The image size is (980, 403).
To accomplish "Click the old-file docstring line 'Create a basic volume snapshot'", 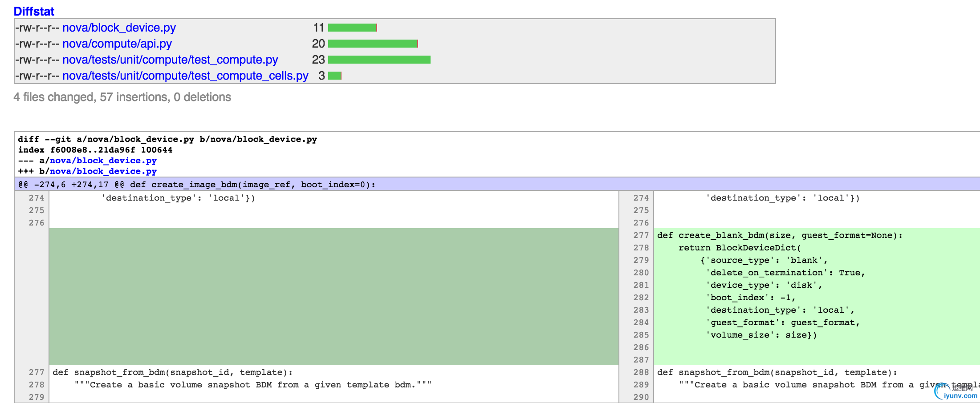I will [253, 385].
